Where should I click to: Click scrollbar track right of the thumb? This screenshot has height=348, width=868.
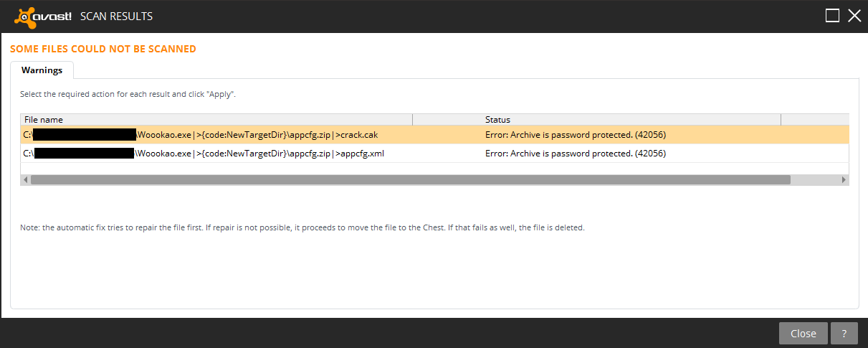(x=814, y=179)
